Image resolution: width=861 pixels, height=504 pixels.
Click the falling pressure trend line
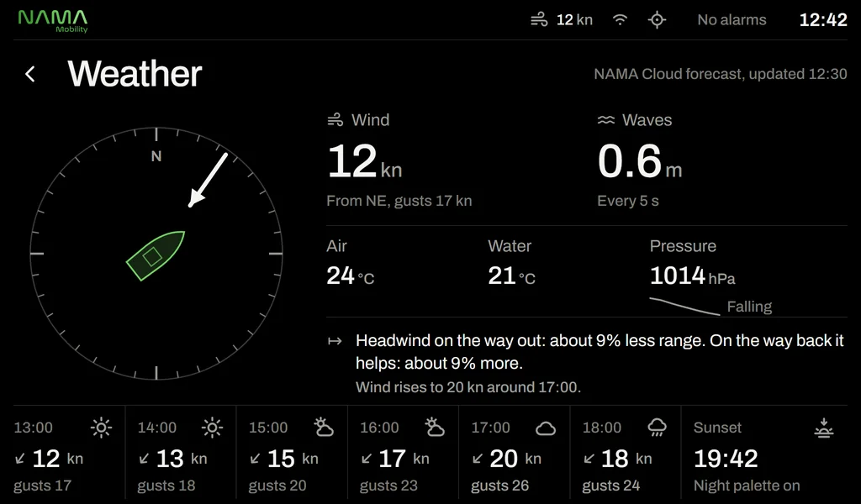[x=684, y=307]
